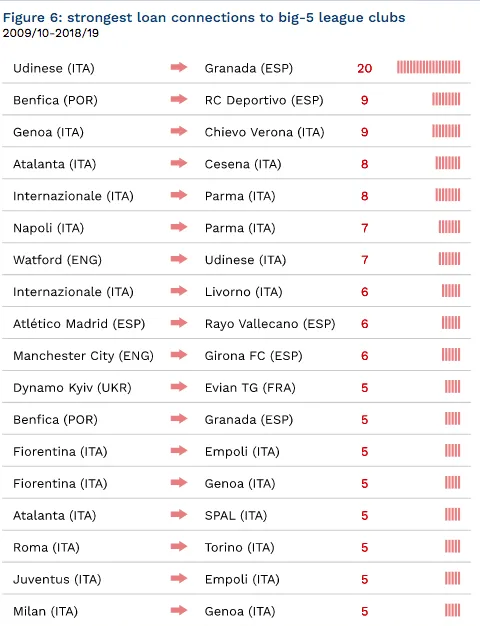Screen dimensions: 480x626
Task: Click the arrow between Manchester City and Girona
Action: click(x=179, y=355)
